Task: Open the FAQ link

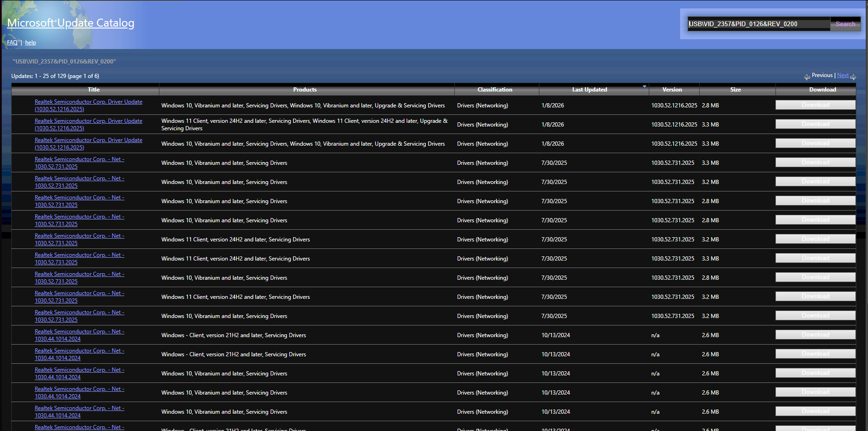Action: click(x=12, y=42)
